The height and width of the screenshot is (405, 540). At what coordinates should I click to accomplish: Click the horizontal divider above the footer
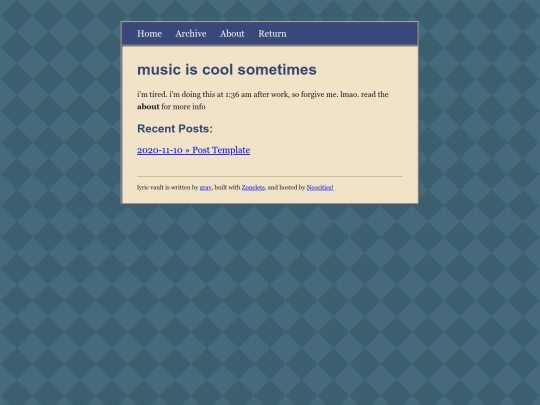[x=270, y=176]
